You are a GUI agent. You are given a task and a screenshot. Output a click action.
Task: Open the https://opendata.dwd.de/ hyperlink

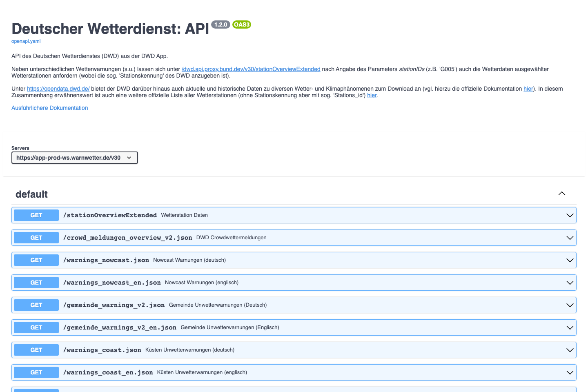[58, 89]
